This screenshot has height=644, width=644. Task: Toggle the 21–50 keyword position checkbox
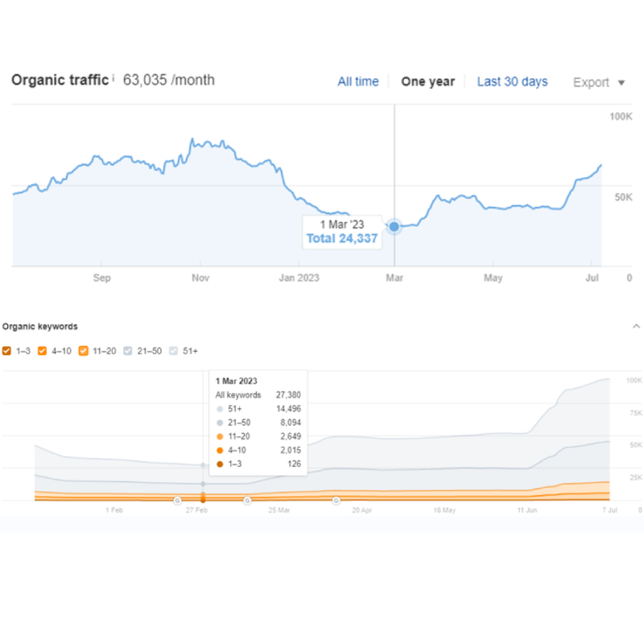(129, 351)
